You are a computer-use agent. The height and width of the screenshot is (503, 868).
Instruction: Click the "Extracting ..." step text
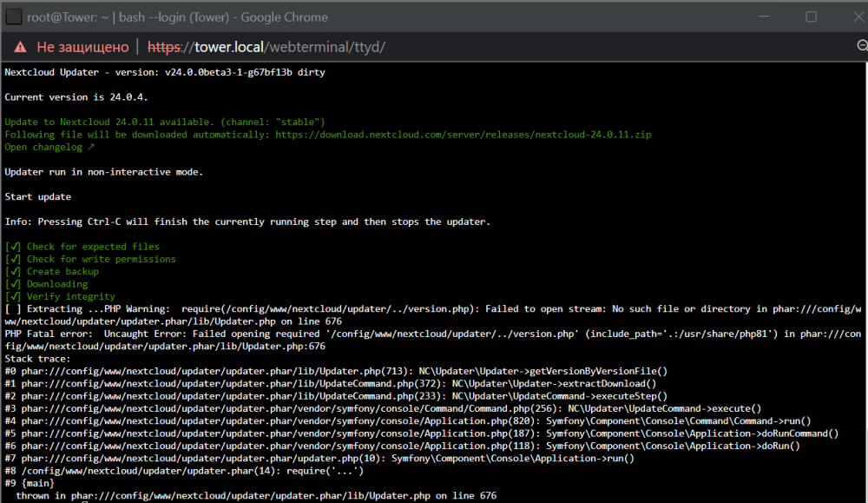[65, 309]
